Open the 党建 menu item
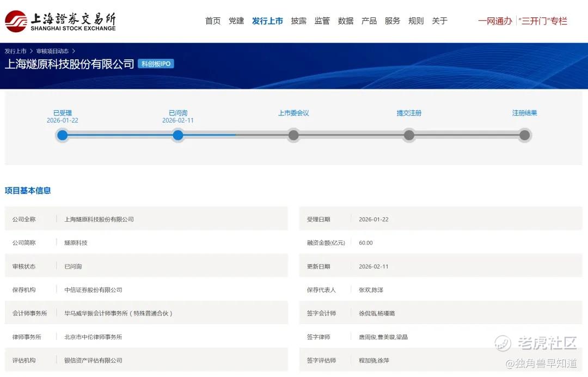Viewport: 588px width, 377px height. pyautogui.click(x=236, y=21)
